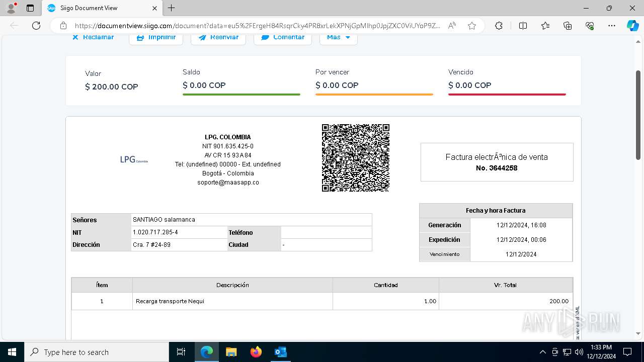View site information via the lock icon
The height and width of the screenshot is (362, 644).
pos(63,26)
